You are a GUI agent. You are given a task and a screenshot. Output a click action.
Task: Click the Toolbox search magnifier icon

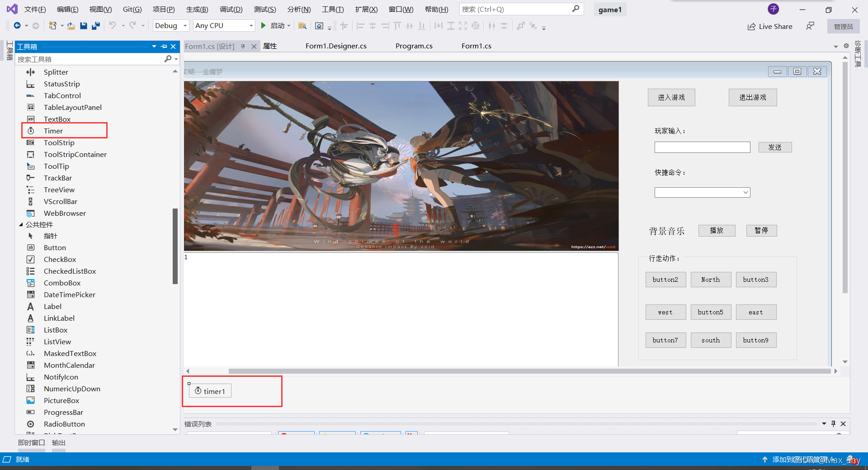click(x=168, y=59)
